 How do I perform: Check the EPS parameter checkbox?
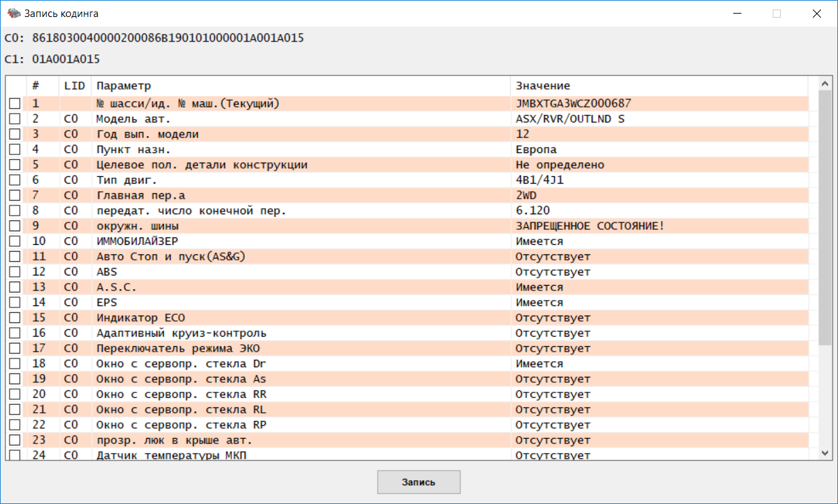tap(14, 303)
